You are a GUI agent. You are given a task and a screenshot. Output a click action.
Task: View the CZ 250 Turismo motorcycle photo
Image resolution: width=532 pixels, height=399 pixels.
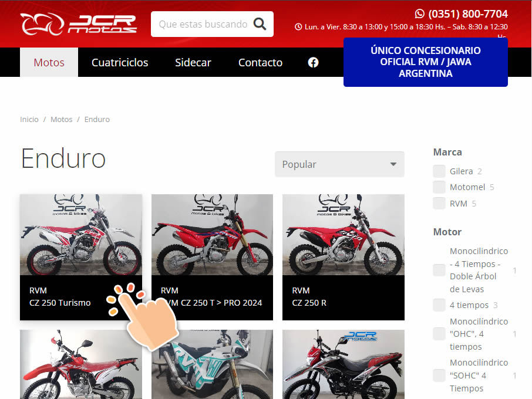81,235
